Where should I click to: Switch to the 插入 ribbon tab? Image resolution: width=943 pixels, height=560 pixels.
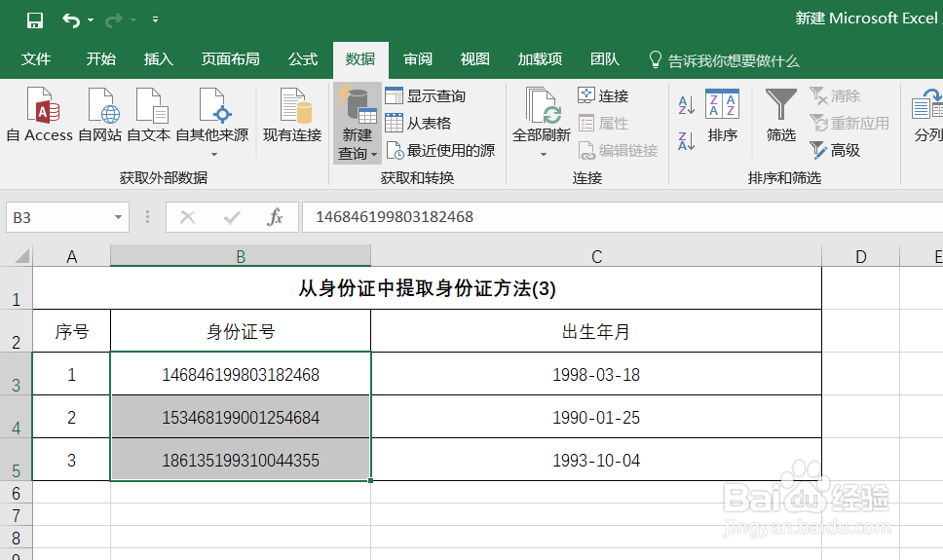click(159, 59)
